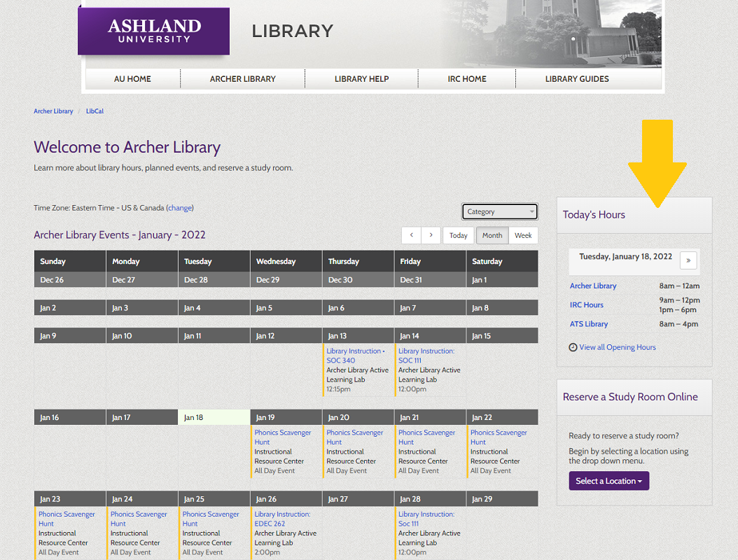The image size is (738, 560).
Task: Go to previous month with left chevron
Action: pos(411,235)
